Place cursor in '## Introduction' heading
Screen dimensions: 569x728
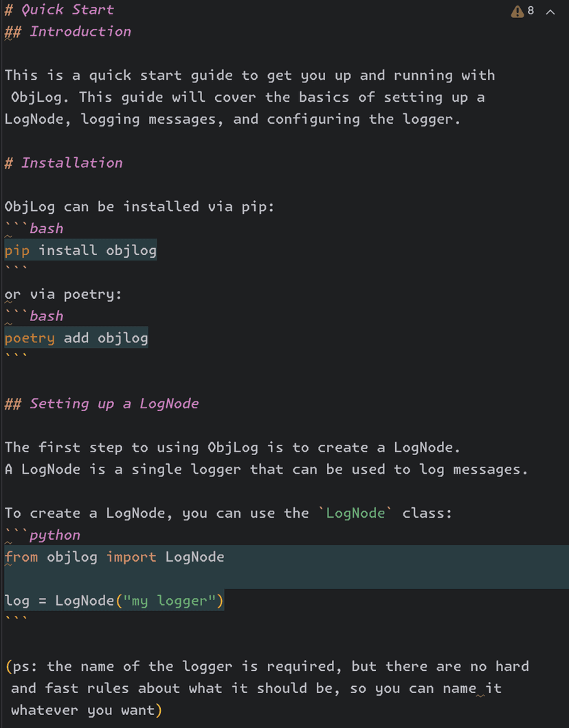[x=80, y=32]
